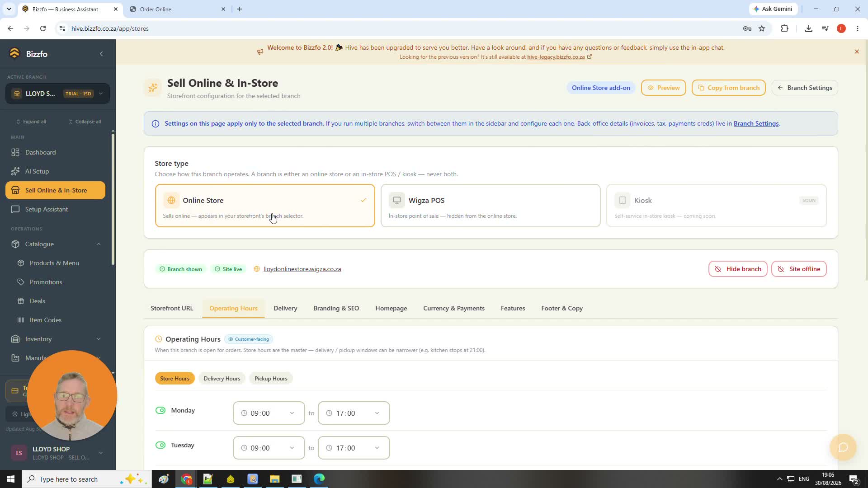Image resolution: width=868 pixels, height=488 pixels.
Task: Open Chrome downloads icon
Action: pos(809,28)
